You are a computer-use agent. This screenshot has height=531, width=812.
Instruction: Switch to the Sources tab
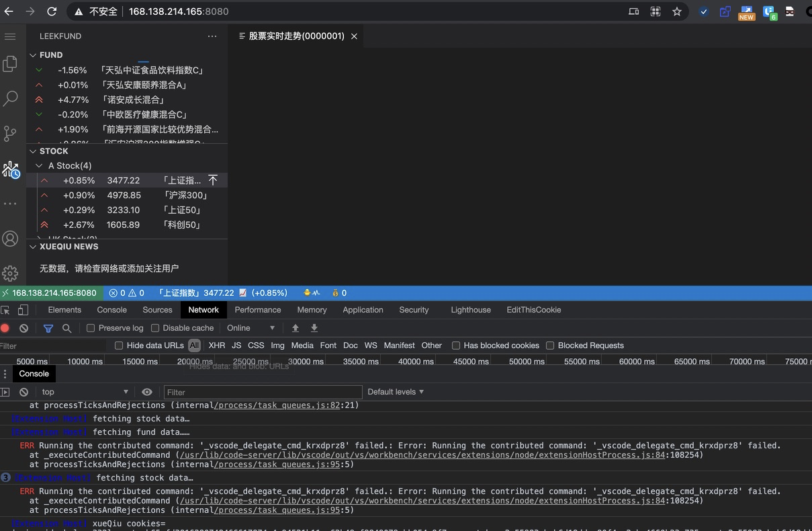click(157, 310)
